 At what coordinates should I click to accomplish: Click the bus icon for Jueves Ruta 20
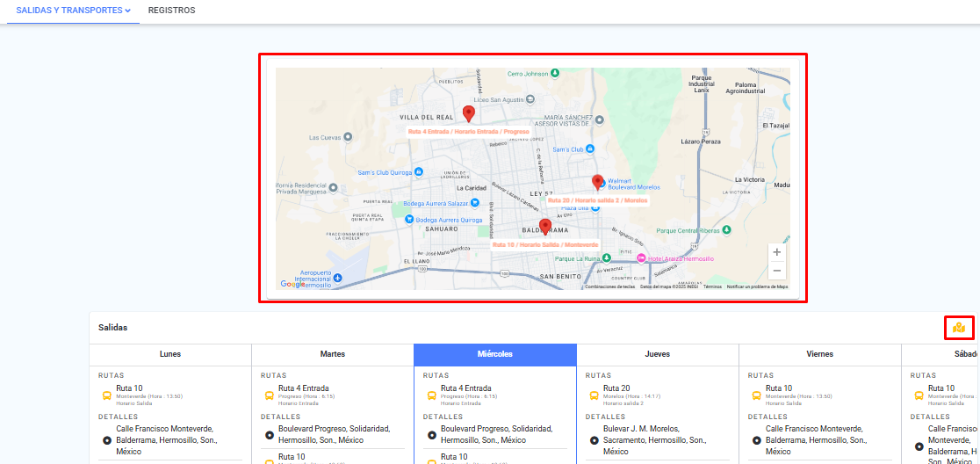[x=594, y=395]
